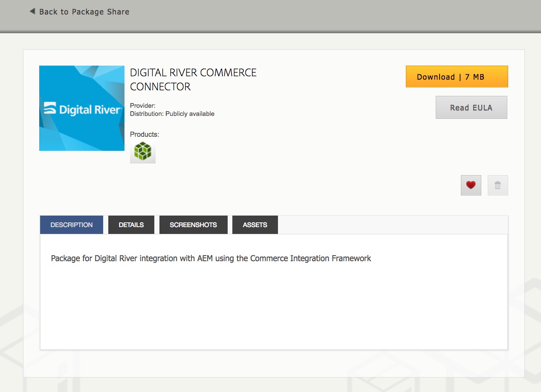Click the Digital River logo thumbnail

point(82,108)
